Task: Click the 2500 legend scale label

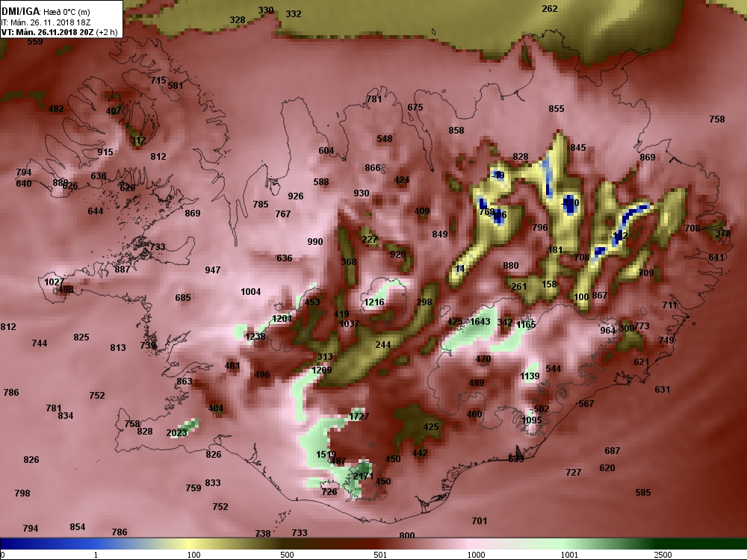Action: pos(663,555)
